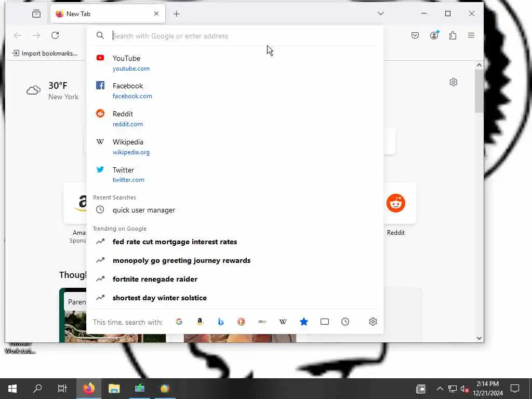Choose the Reddit suggestion in dropdown
The image size is (532, 399).
tap(235, 119)
